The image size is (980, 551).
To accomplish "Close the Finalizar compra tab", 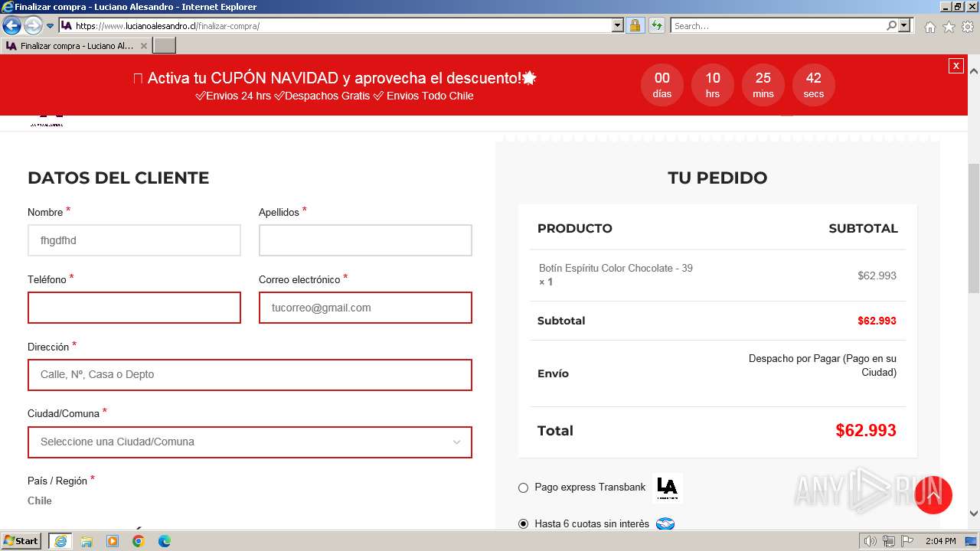I will (143, 46).
